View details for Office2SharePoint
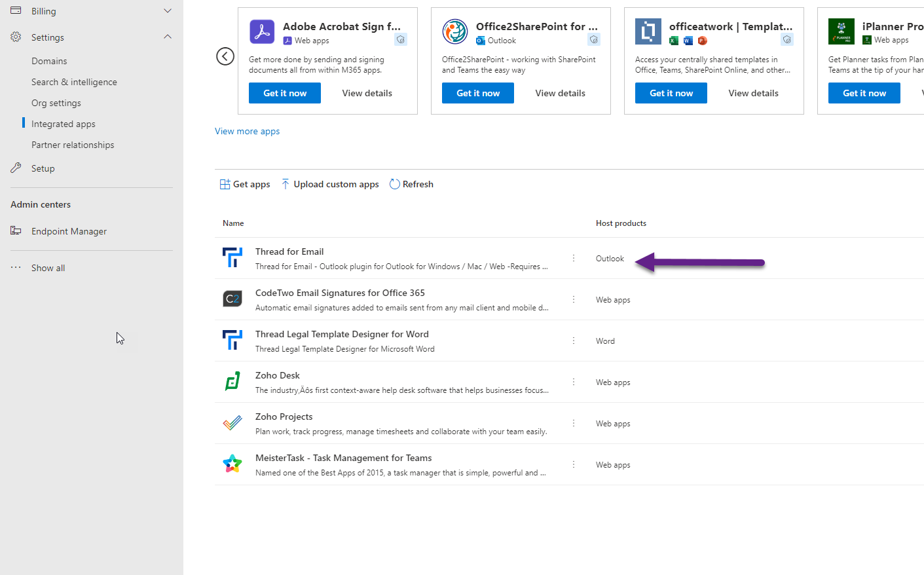924x575 pixels. (x=561, y=93)
